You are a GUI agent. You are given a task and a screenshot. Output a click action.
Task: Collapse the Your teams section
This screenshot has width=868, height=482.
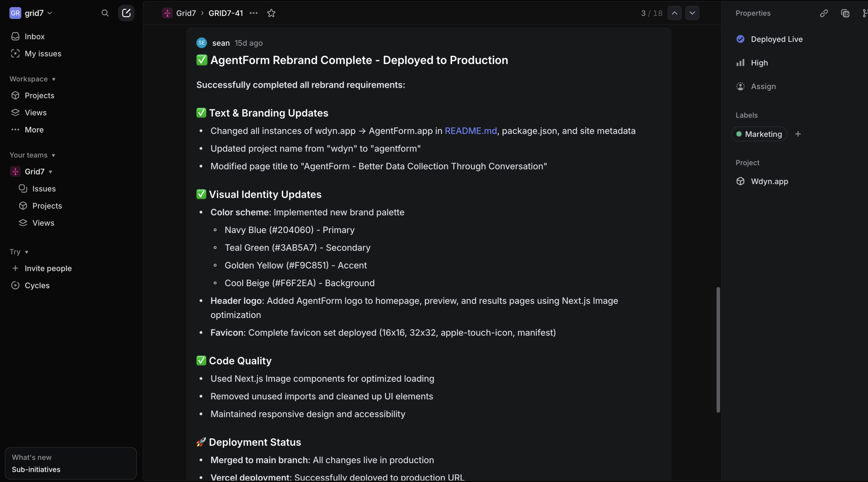coord(33,155)
